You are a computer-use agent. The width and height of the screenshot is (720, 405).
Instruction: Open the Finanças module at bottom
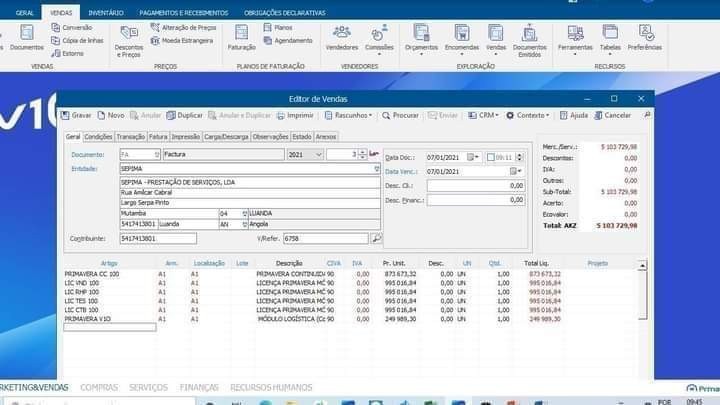[x=199, y=388]
